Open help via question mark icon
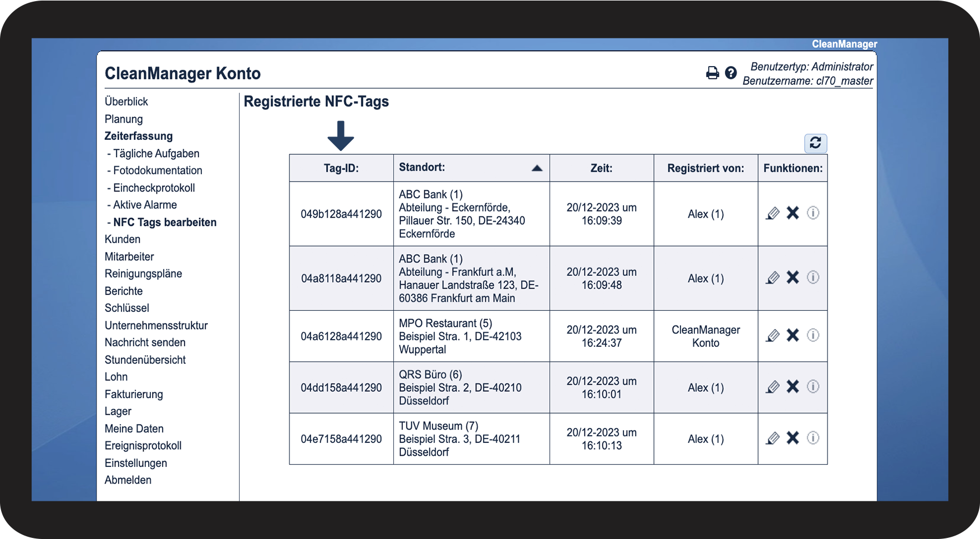 click(x=731, y=73)
